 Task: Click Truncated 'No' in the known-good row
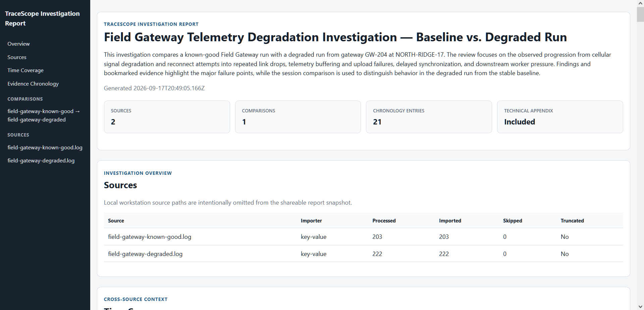click(565, 237)
